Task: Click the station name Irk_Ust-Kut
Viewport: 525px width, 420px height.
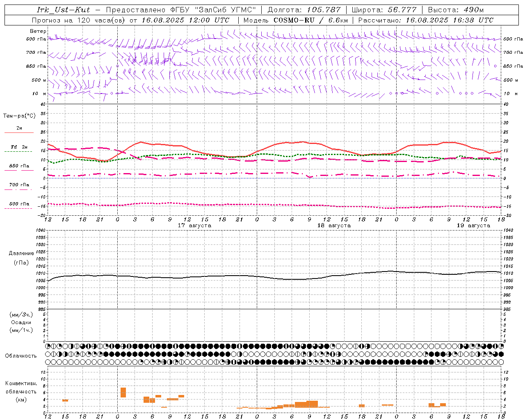Action: [63, 10]
